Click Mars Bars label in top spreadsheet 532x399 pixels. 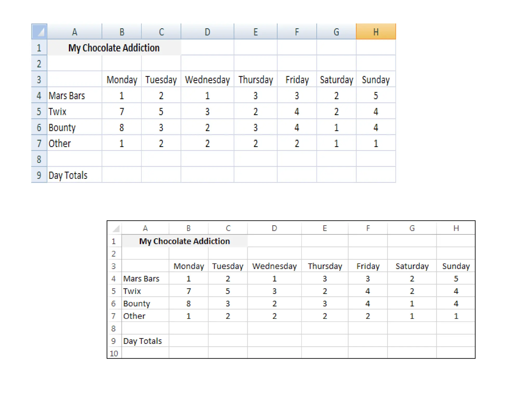point(67,96)
